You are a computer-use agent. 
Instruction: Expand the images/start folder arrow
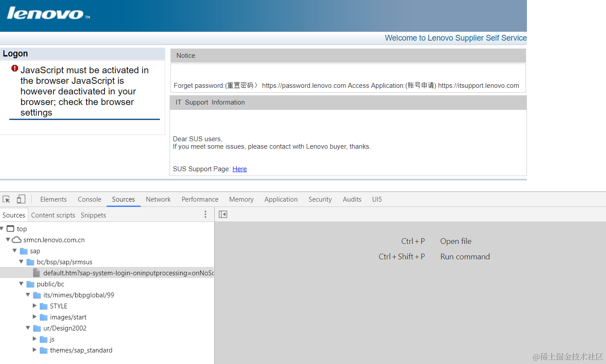coord(35,317)
